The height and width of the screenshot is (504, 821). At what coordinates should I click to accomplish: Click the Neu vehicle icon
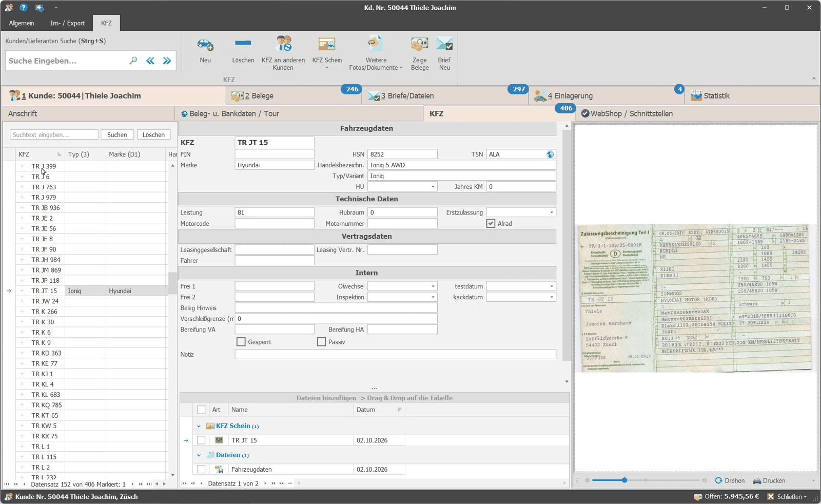(x=205, y=45)
